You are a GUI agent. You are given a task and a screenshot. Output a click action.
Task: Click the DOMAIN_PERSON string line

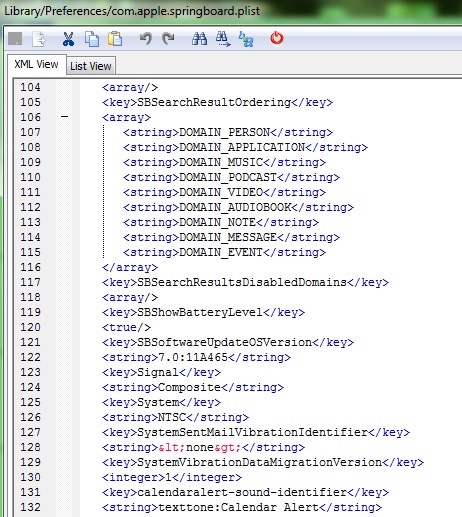228,132
